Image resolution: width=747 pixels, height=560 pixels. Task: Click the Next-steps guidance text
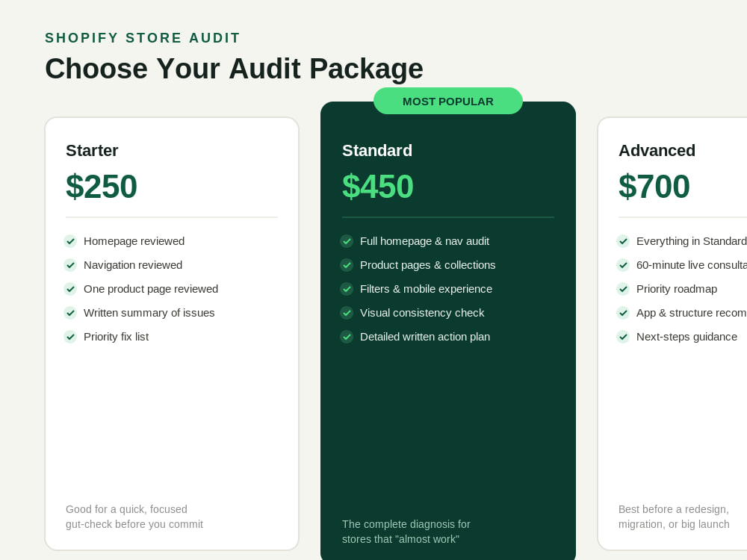coord(687,337)
